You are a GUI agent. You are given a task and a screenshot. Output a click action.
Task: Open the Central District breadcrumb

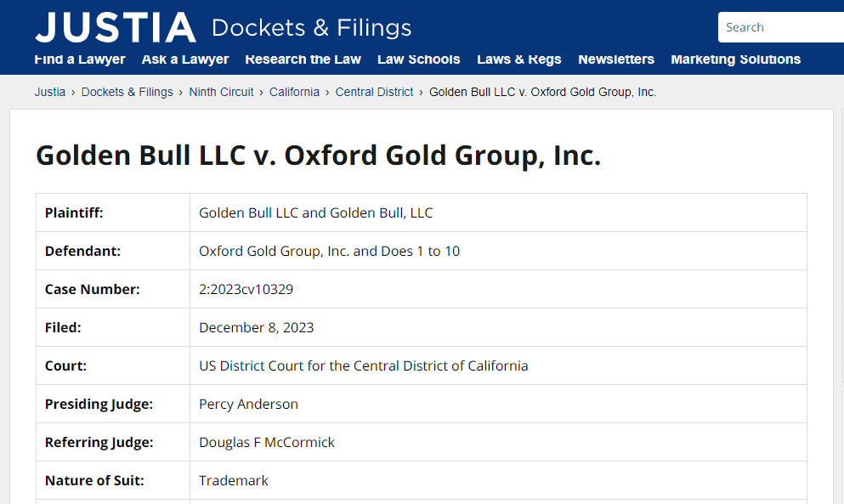pyautogui.click(x=374, y=92)
